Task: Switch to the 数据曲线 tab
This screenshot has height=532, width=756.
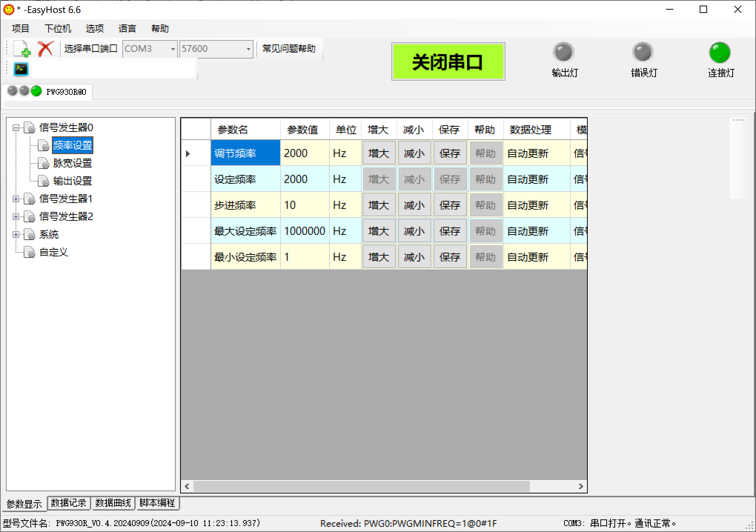Action: click(x=113, y=503)
